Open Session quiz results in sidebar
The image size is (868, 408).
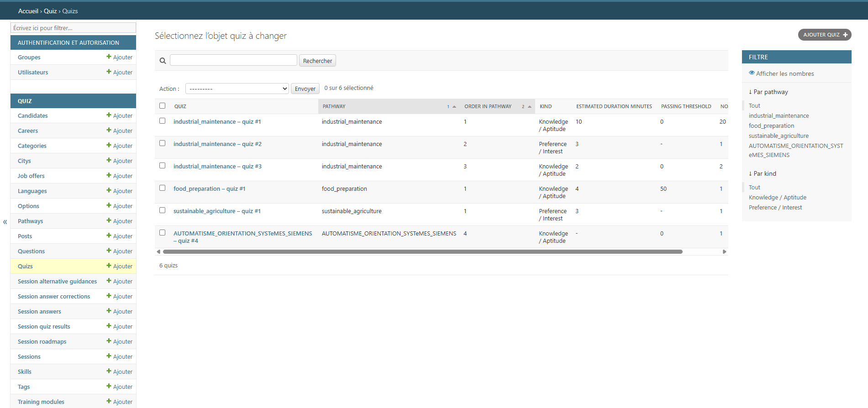[44, 326]
